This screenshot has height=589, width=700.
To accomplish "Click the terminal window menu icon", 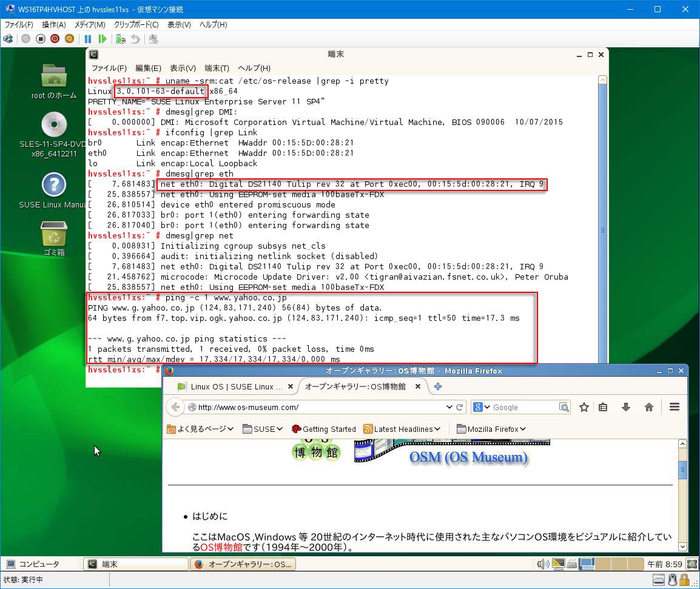I will 93,55.
